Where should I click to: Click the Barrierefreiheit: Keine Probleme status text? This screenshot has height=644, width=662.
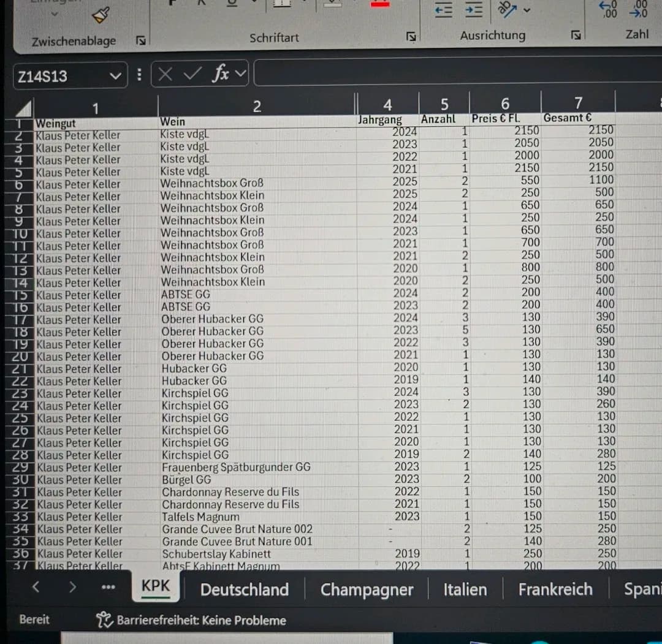tap(202, 620)
